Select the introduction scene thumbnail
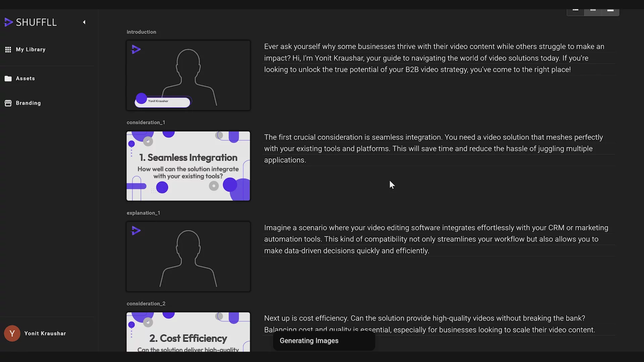Viewport: 644px width, 362px height. point(188,75)
